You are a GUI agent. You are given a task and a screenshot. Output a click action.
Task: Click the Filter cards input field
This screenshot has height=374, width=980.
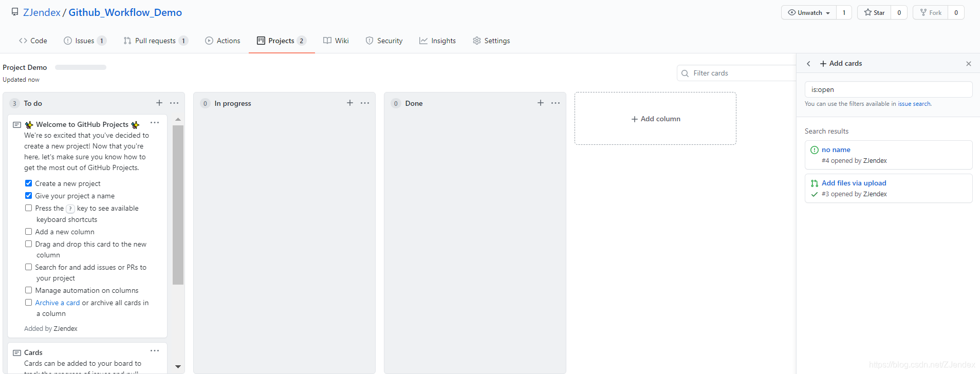[x=736, y=73]
